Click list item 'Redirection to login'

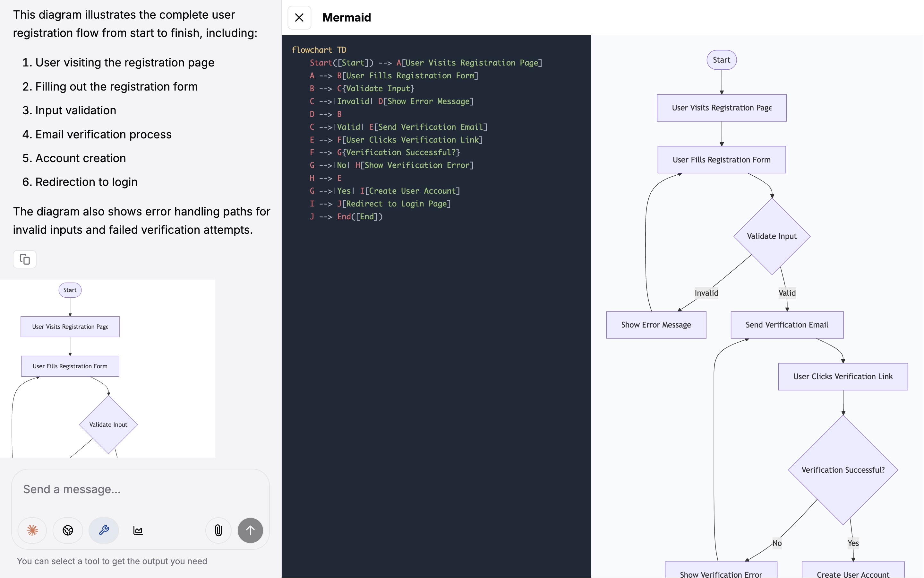point(86,182)
